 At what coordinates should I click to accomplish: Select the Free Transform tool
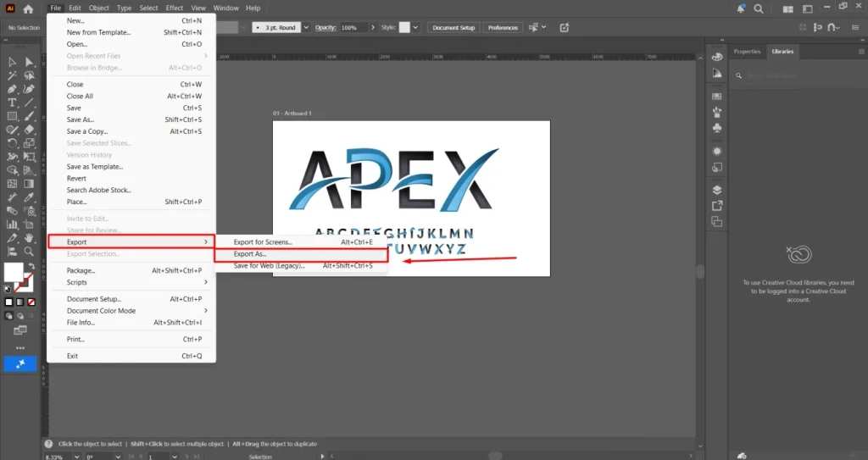tap(30, 157)
